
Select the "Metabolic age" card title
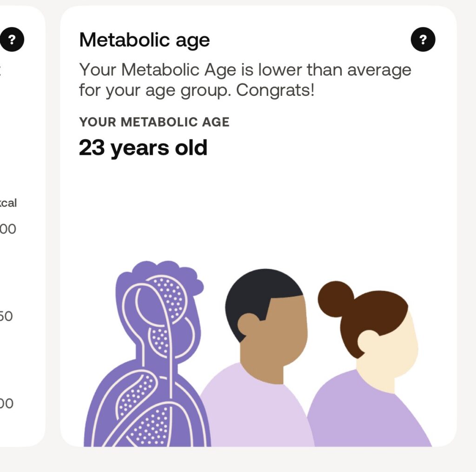145,40
